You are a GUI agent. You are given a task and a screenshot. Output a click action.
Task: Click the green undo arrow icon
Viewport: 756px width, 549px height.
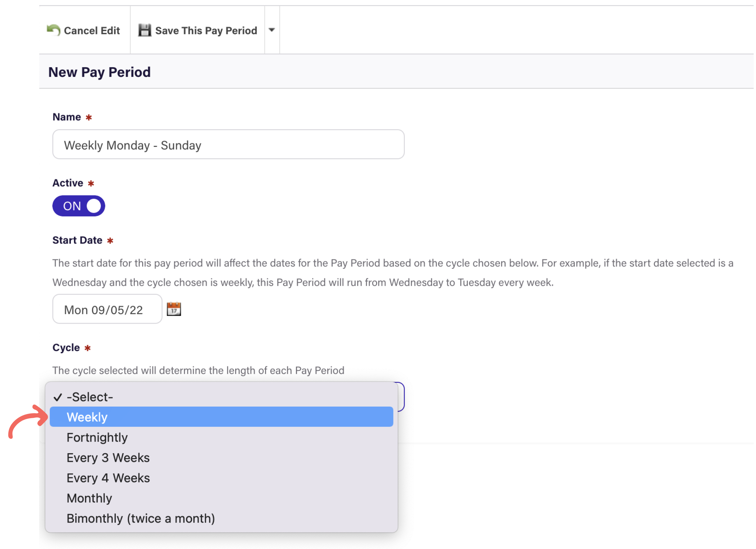53,30
